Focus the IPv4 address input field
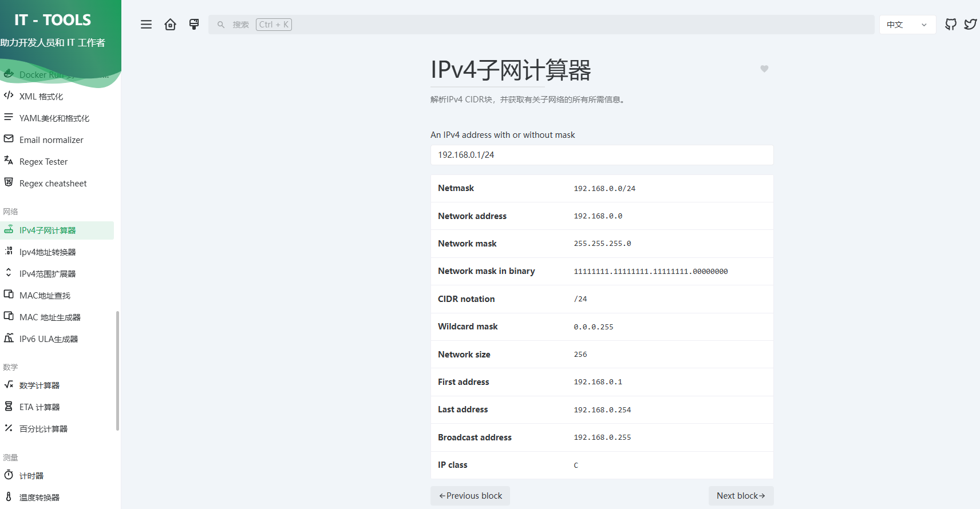 coord(602,155)
